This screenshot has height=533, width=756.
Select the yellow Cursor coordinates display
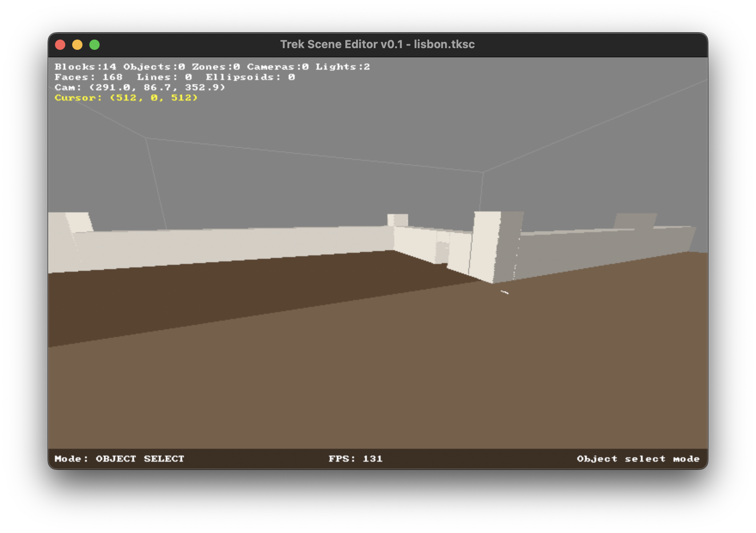point(126,98)
